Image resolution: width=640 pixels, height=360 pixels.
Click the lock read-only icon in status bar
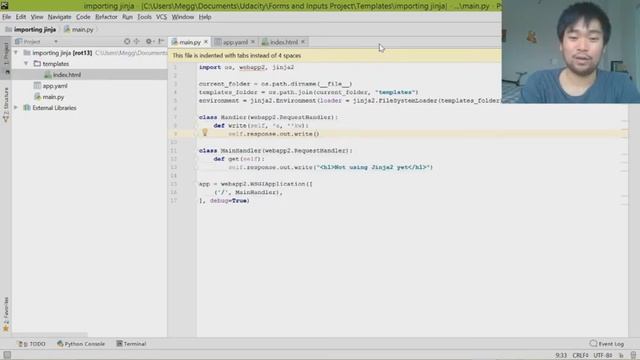pyautogui.click(x=621, y=356)
